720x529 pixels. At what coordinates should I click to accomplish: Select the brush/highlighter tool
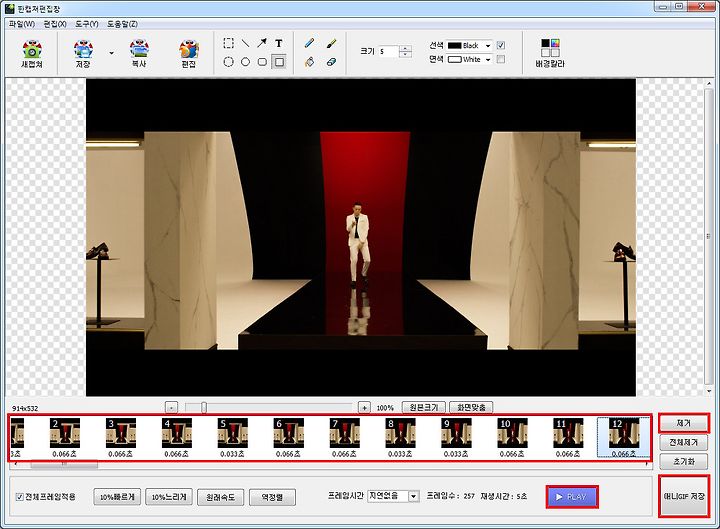(331, 43)
